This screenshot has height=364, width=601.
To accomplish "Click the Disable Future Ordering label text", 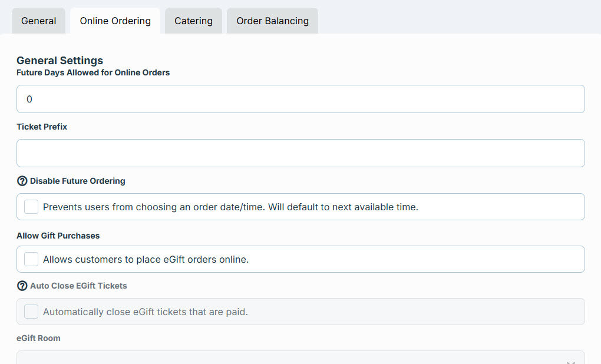I will tap(77, 181).
